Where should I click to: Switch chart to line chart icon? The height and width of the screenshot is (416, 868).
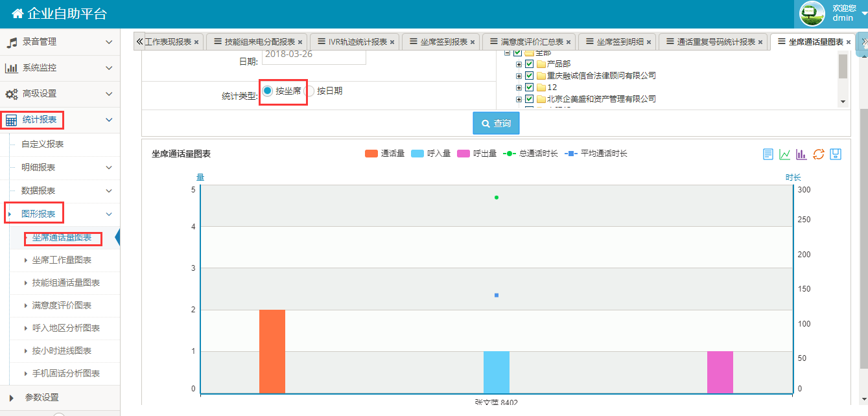point(784,154)
